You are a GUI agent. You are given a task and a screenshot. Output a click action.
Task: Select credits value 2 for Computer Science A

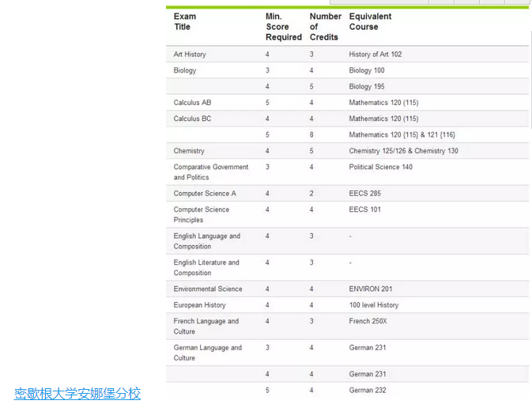pos(311,194)
